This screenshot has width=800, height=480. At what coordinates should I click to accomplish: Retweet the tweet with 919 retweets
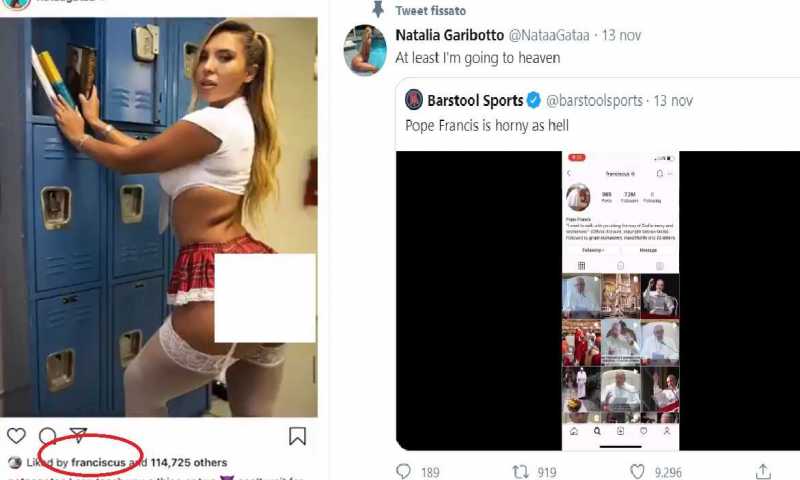click(520, 472)
